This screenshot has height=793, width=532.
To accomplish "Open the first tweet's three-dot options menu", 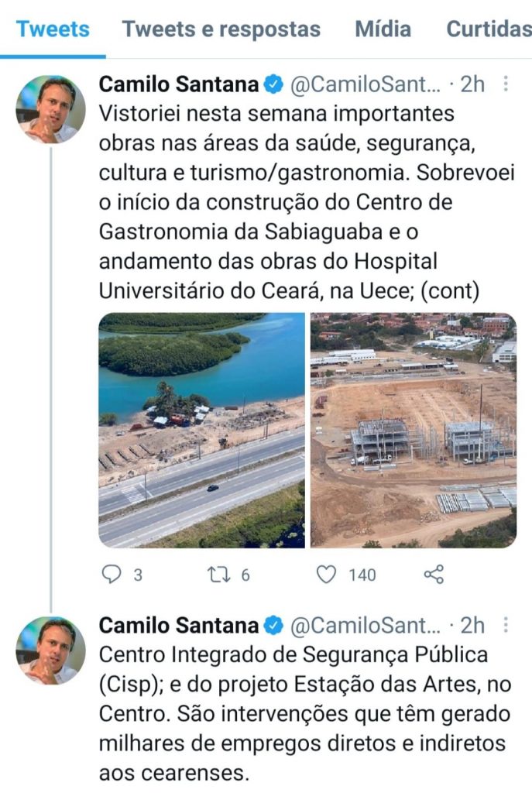I will click(x=506, y=84).
